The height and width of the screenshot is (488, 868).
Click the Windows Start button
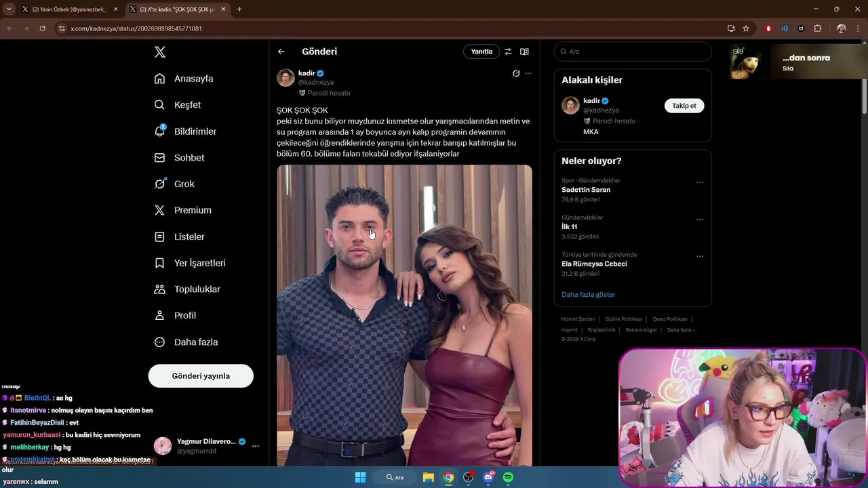(x=360, y=477)
